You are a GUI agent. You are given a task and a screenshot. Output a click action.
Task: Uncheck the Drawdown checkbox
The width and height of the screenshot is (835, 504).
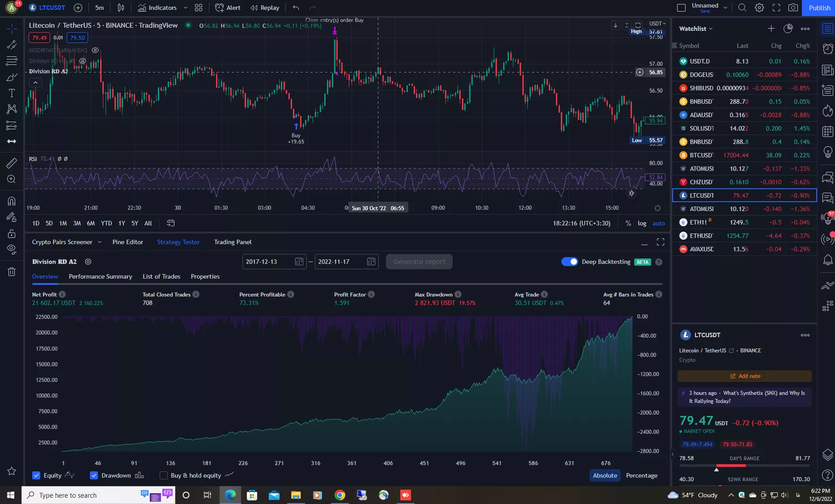[x=94, y=475]
